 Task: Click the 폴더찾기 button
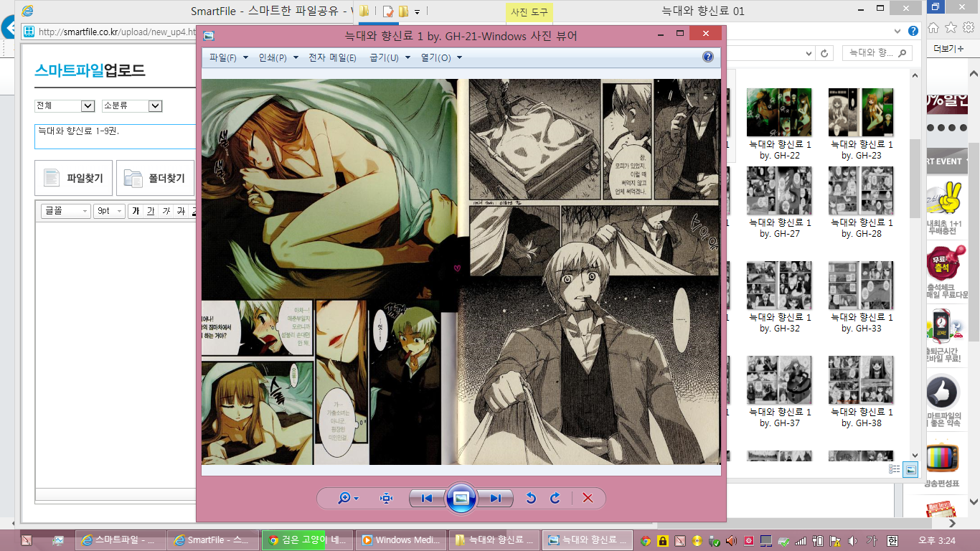155,178
